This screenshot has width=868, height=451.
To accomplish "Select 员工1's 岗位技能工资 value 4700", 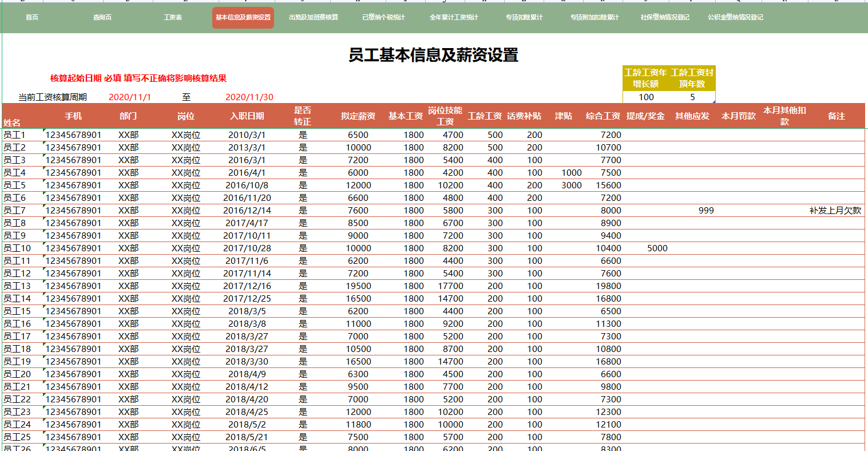I will 453,135.
